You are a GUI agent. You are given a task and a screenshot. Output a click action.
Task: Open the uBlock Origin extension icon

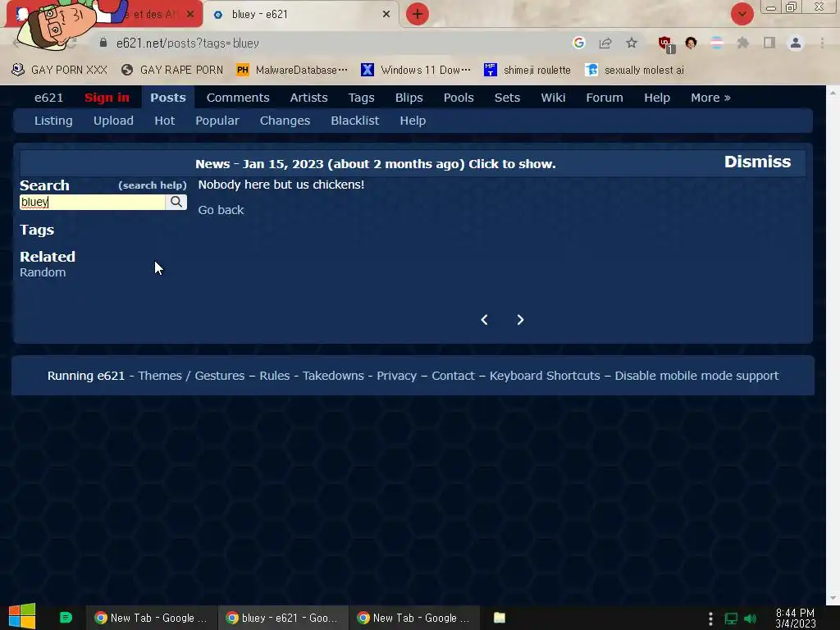tap(665, 44)
